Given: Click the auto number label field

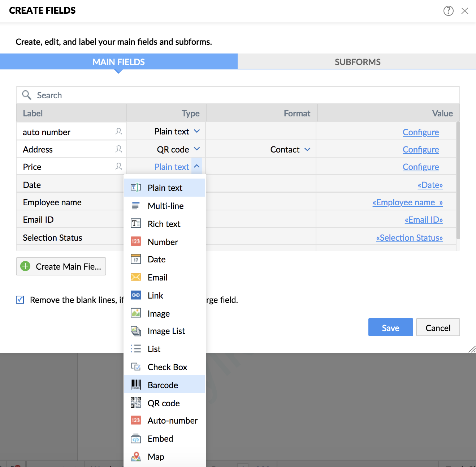Looking at the screenshot, I should 72,132.
